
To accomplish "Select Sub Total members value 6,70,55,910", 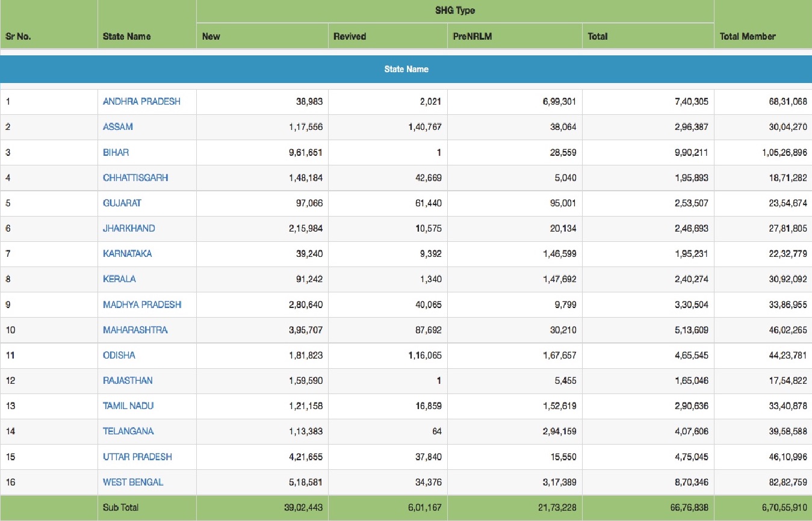I will click(784, 508).
